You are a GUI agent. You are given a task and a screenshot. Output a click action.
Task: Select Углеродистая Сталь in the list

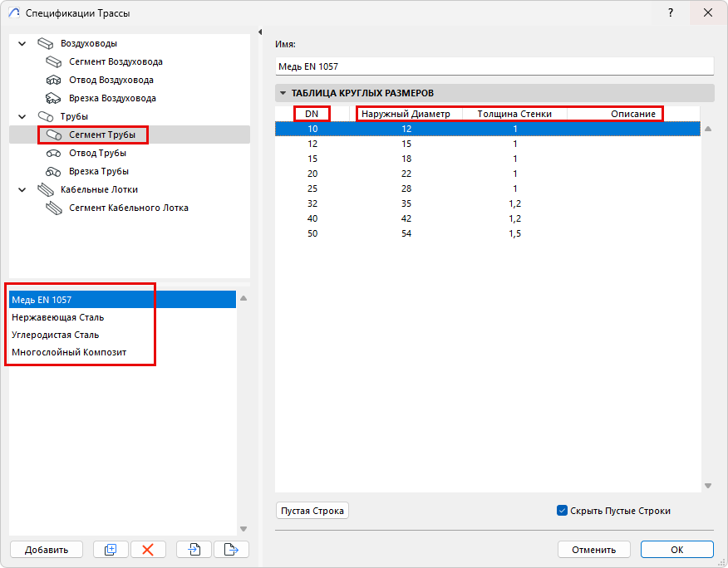tap(122, 335)
